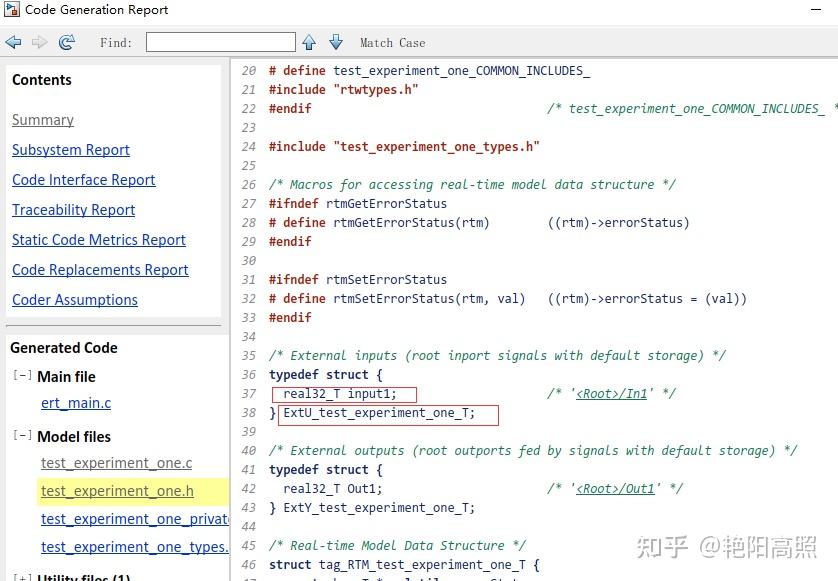
Task: Open the Traceability Report link
Action: point(73,210)
